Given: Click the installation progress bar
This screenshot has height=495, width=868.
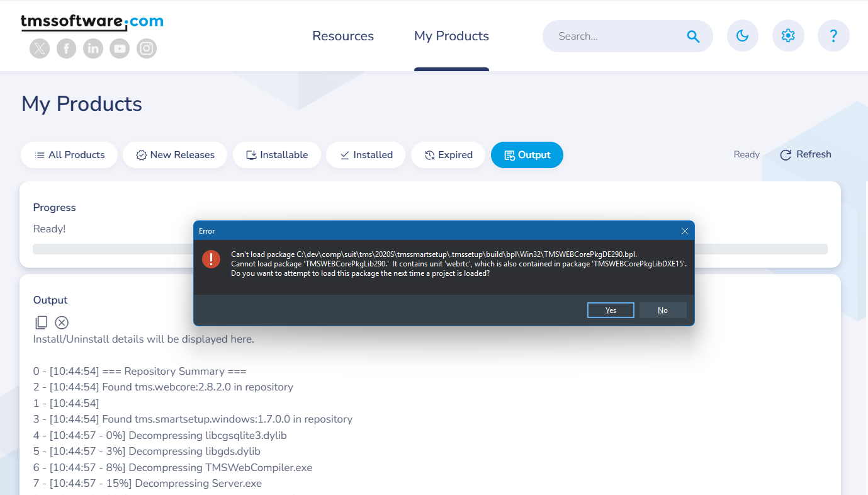Looking at the screenshot, I should point(430,249).
